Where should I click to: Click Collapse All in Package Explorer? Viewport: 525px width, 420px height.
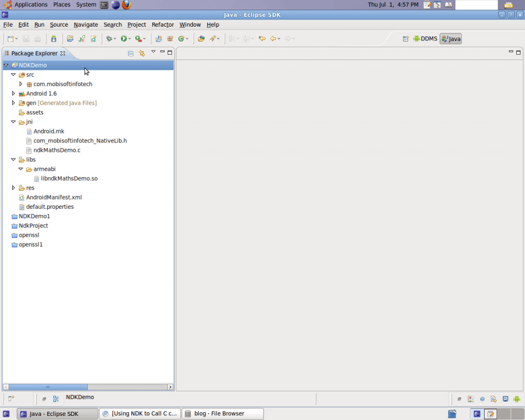(x=131, y=53)
